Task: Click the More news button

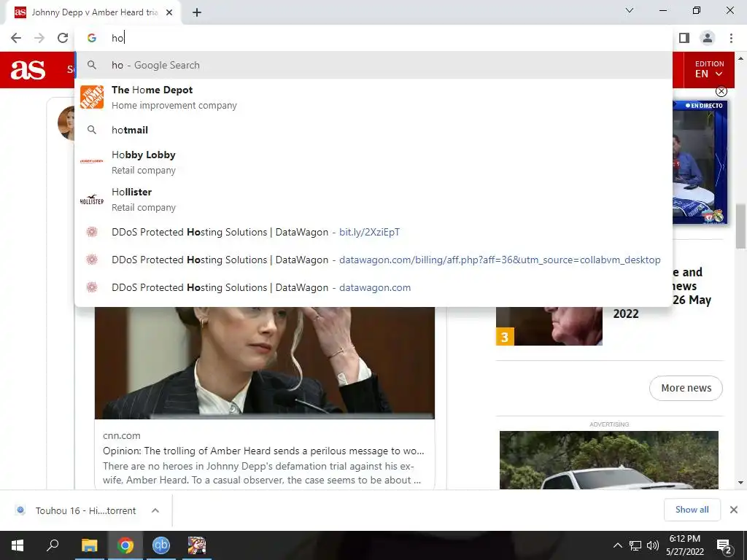Action: pos(686,388)
